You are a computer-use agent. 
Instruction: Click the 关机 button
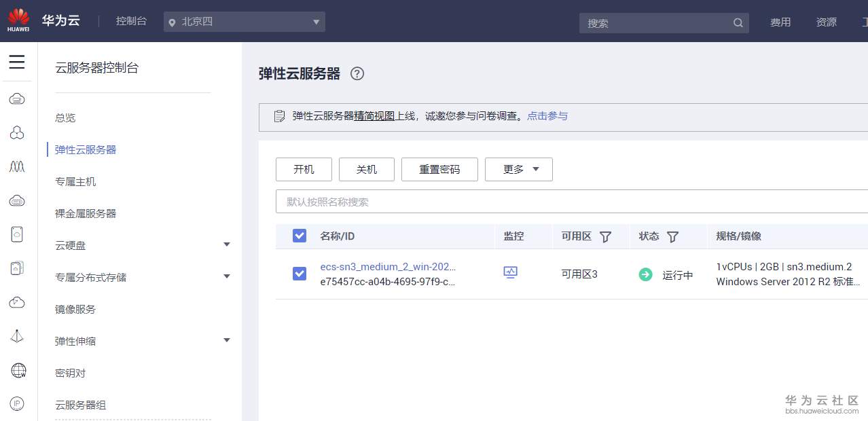[x=367, y=170]
